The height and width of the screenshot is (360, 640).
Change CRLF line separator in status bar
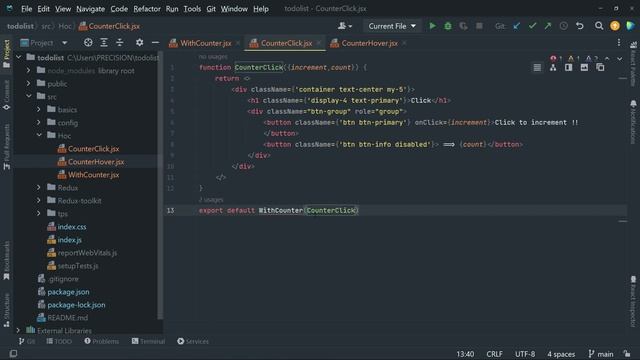pyautogui.click(x=494, y=354)
